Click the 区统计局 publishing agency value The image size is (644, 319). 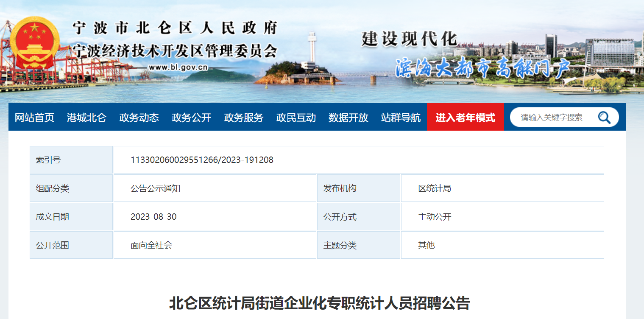(x=435, y=188)
